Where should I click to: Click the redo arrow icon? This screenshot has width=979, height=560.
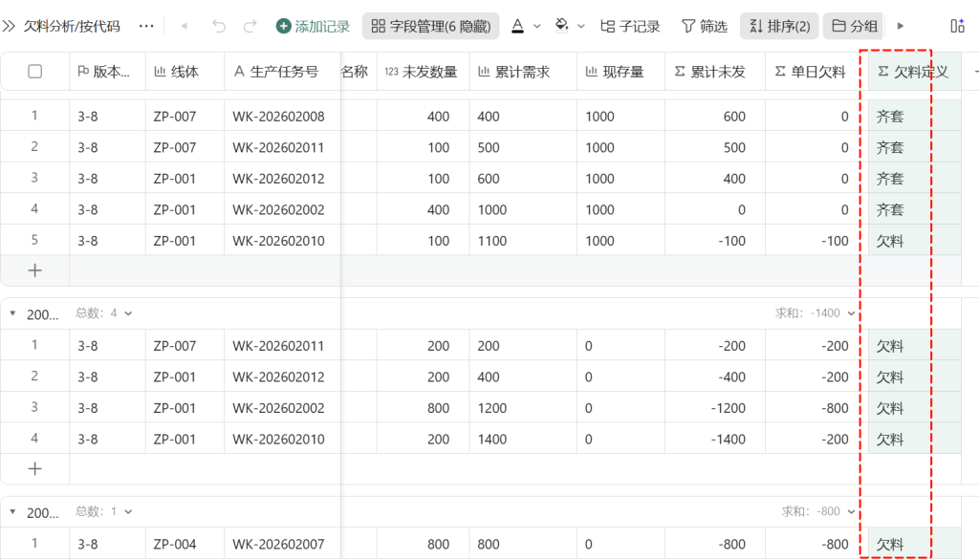(250, 26)
